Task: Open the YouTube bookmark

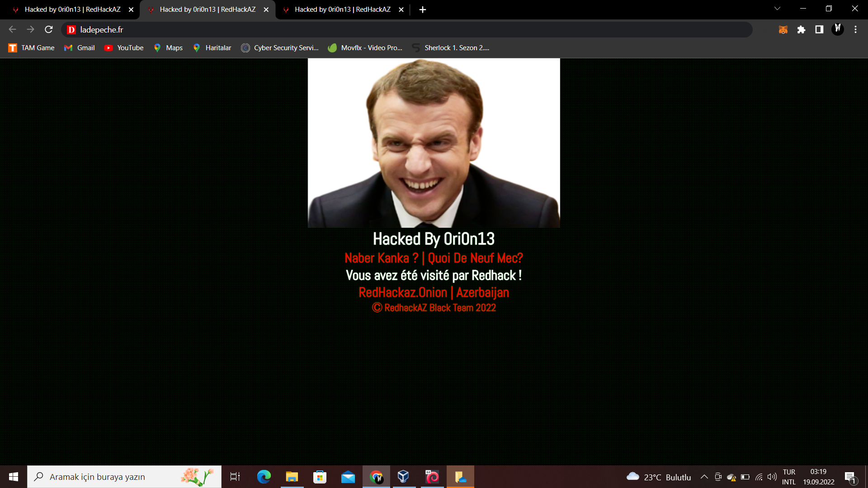Action: [124, 48]
